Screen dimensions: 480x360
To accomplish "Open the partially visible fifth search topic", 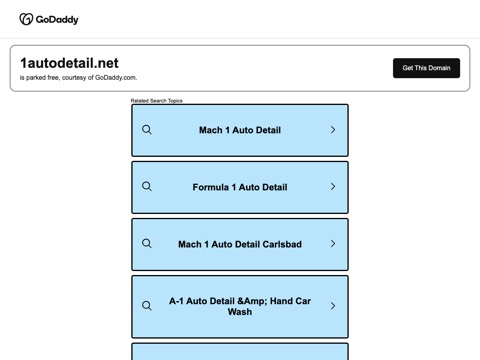I will 240,352.
